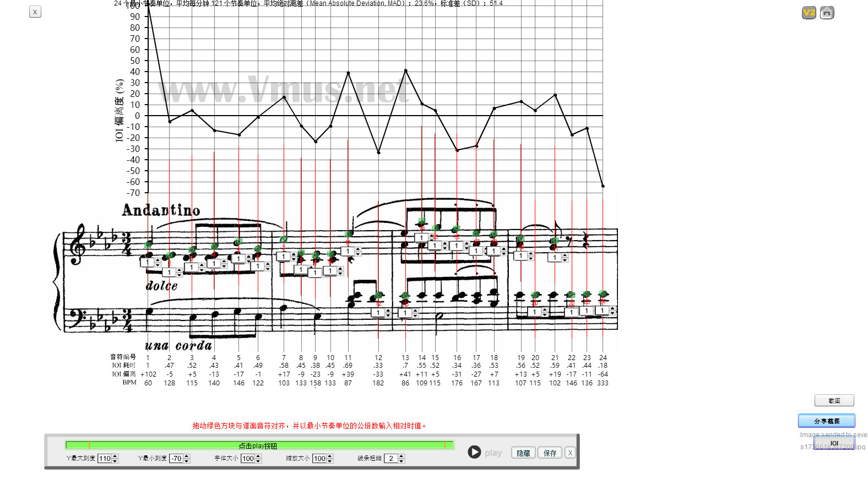Close the chart view with the X beside the chart title
The image size is (868, 479).
pyautogui.click(x=35, y=12)
